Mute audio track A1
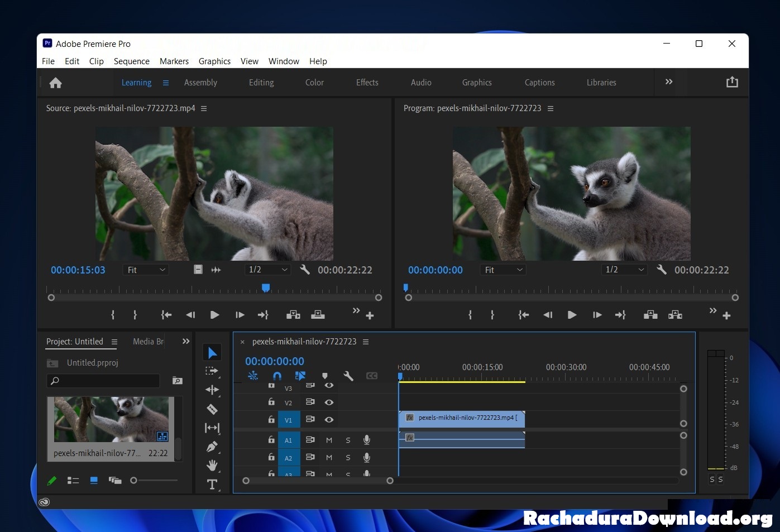 [329, 440]
